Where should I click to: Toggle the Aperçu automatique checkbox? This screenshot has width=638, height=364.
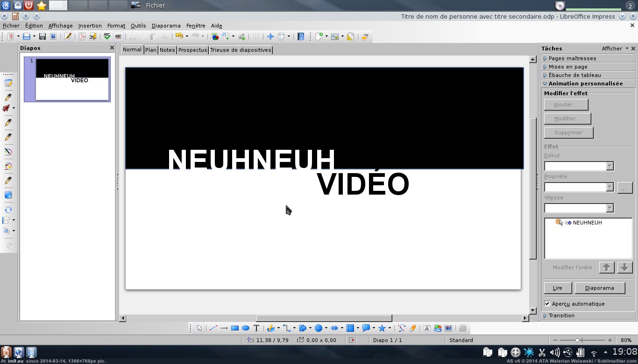pyautogui.click(x=547, y=304)
